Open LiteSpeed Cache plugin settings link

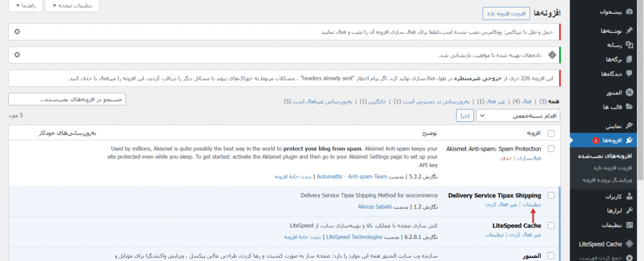click(x=494, y=235)
